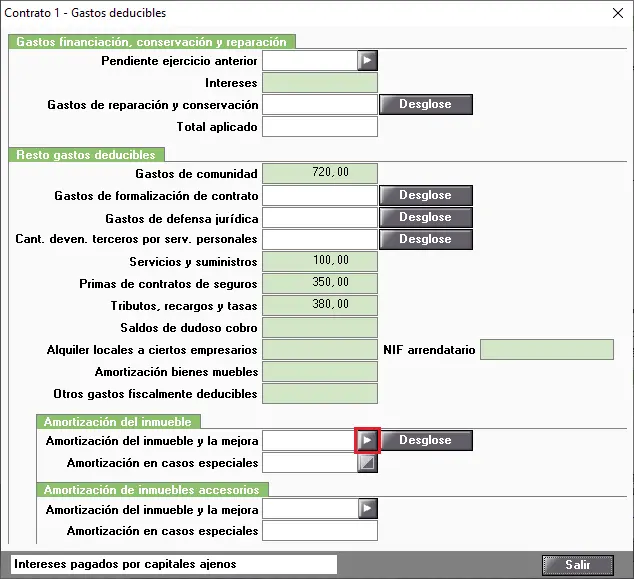Click the NIF arrendatario label
The width and height of the screenshot is (634, 579).
[x=429, y=350]
